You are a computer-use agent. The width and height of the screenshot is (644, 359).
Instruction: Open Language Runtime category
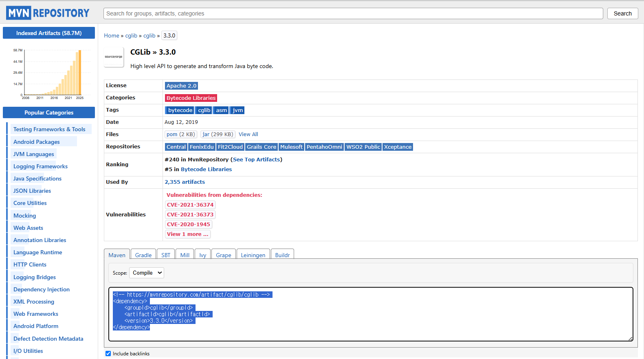(x=38, y=253)
